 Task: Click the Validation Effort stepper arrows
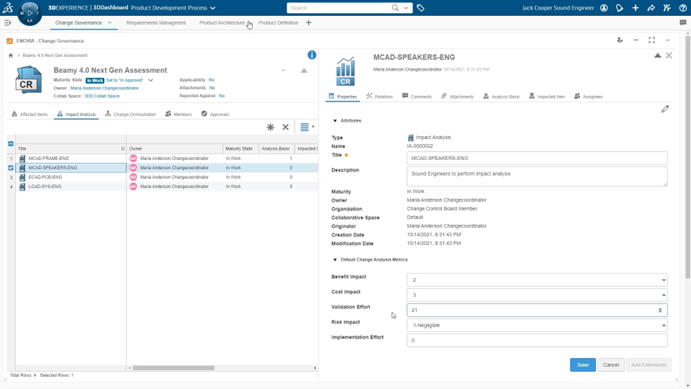[660, 310]
